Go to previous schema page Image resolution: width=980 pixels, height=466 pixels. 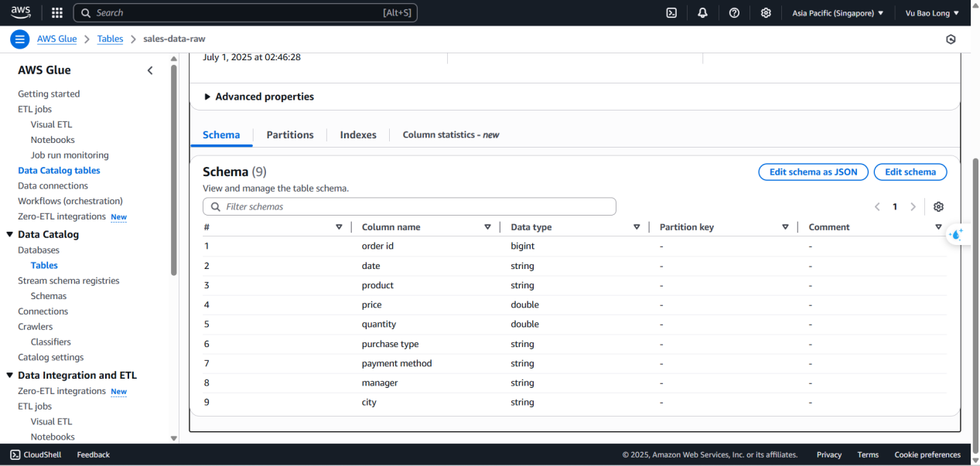[x=877, y=206]
